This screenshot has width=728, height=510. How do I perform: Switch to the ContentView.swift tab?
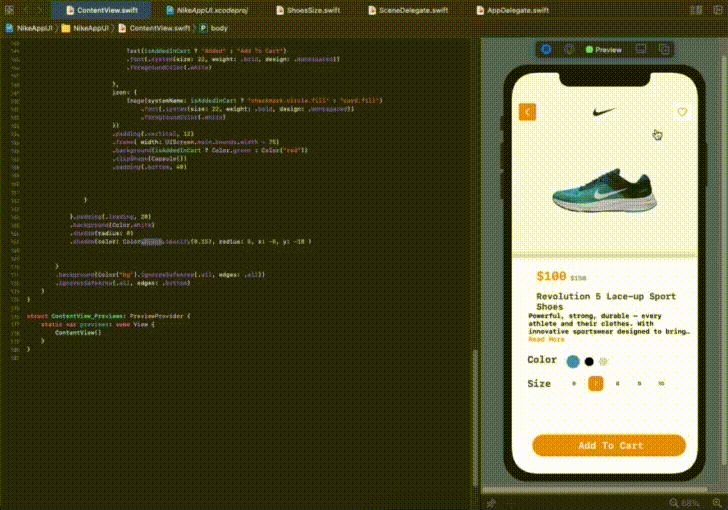(101, 10)
